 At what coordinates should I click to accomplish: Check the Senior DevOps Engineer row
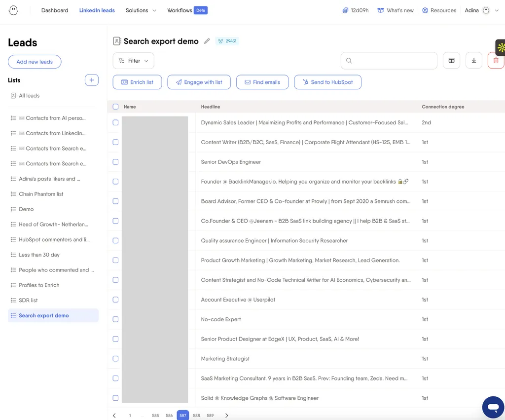115,162
